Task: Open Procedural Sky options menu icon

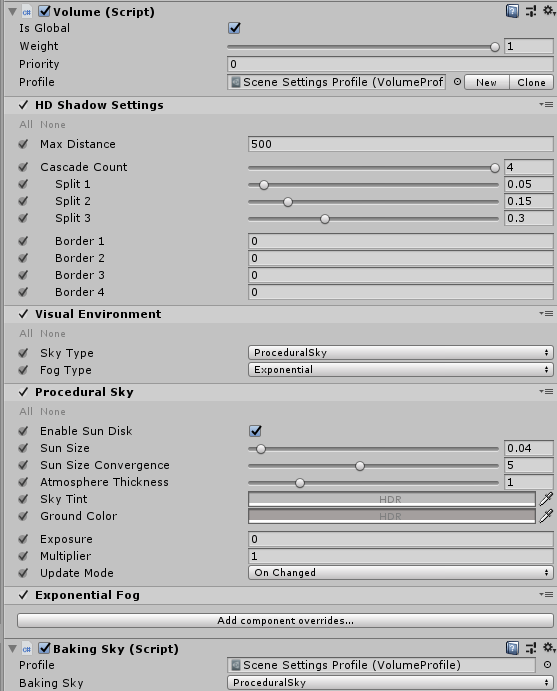Action: click(x=546, y=391)
